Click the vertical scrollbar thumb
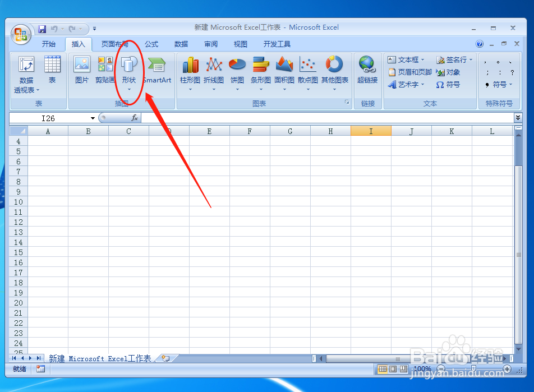534x392 pixels. pyautogui.click(x=518, y=255)
